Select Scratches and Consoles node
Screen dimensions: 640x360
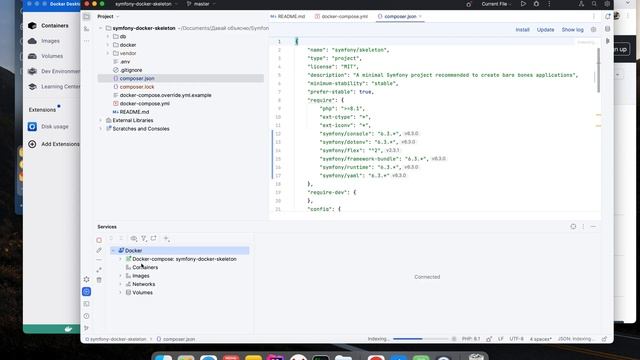[x=141, y=129]
